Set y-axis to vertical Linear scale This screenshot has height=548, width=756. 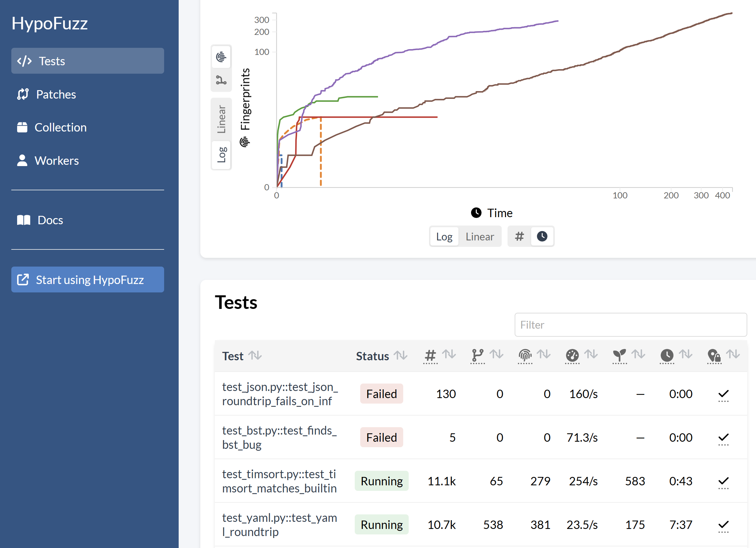click(221, 119)
